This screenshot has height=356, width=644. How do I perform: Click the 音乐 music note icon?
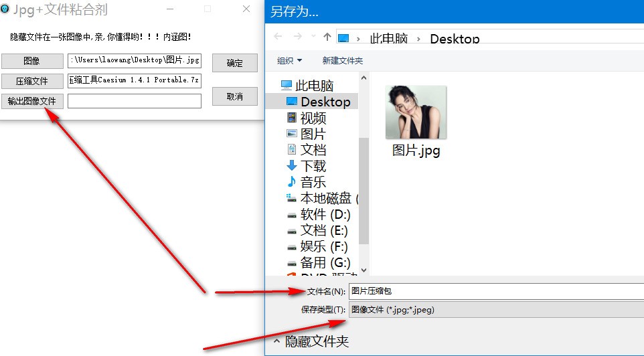[292, 181]
